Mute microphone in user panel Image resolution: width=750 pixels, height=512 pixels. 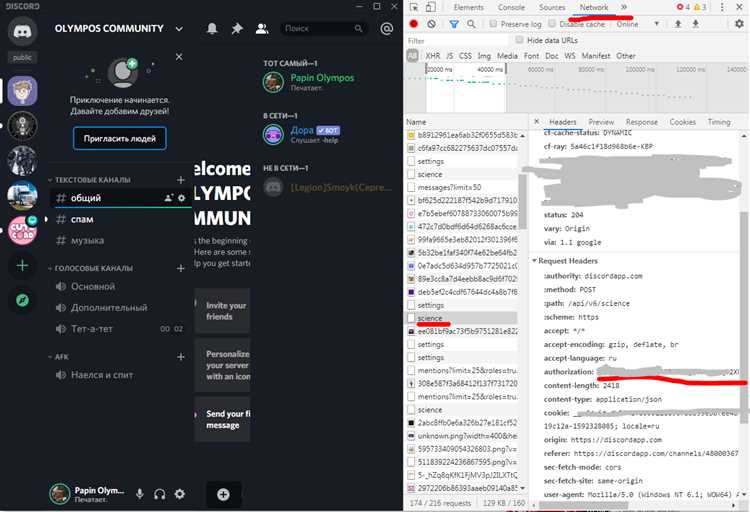[x=140, y=494]
